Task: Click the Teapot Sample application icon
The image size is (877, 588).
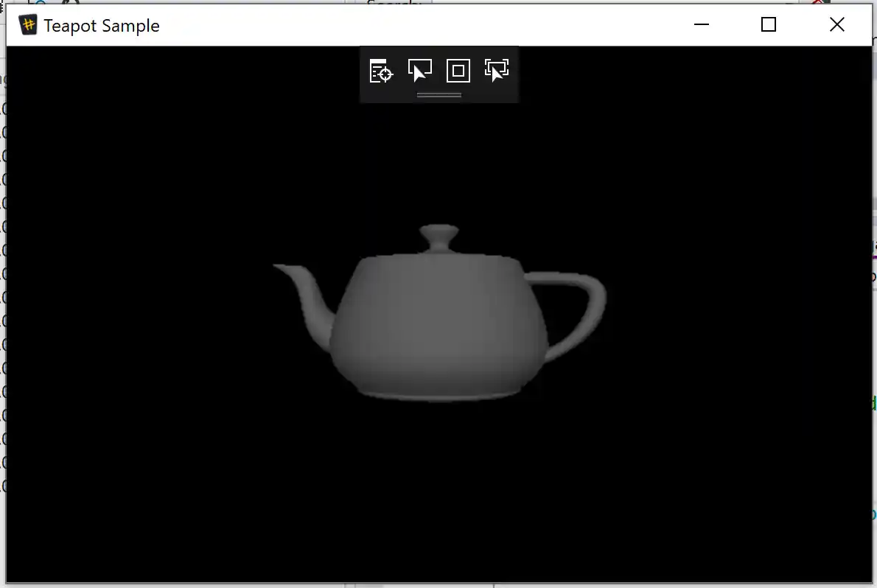Action: pos(28,24)
